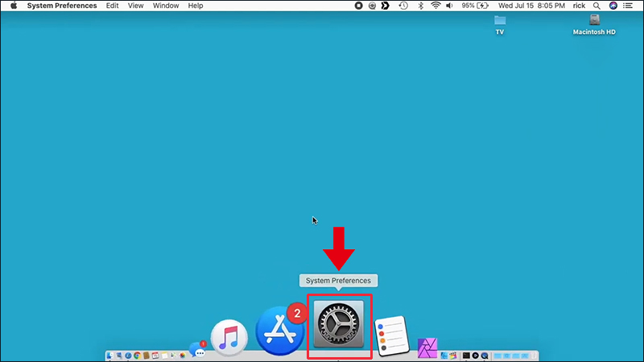This screenshot has height=362, width=644.
Task: Open Spotlight search magnifier
Action: click(597, 6)
